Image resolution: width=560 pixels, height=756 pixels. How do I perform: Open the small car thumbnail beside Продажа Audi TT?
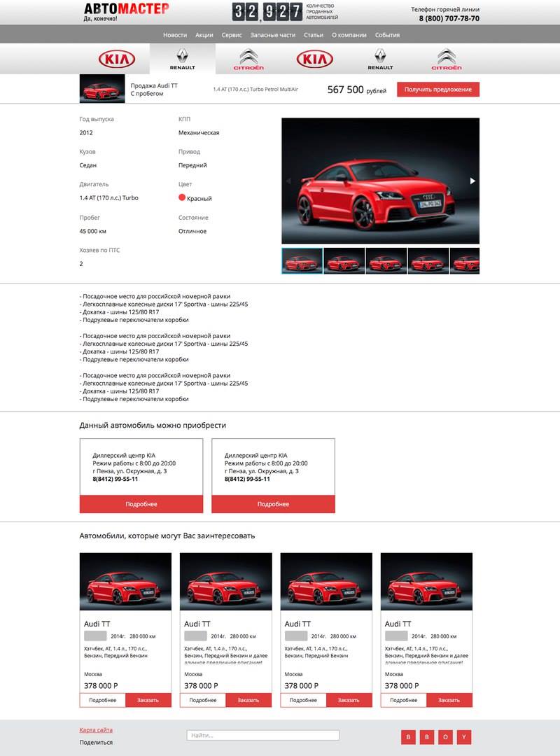click(101, 89)
